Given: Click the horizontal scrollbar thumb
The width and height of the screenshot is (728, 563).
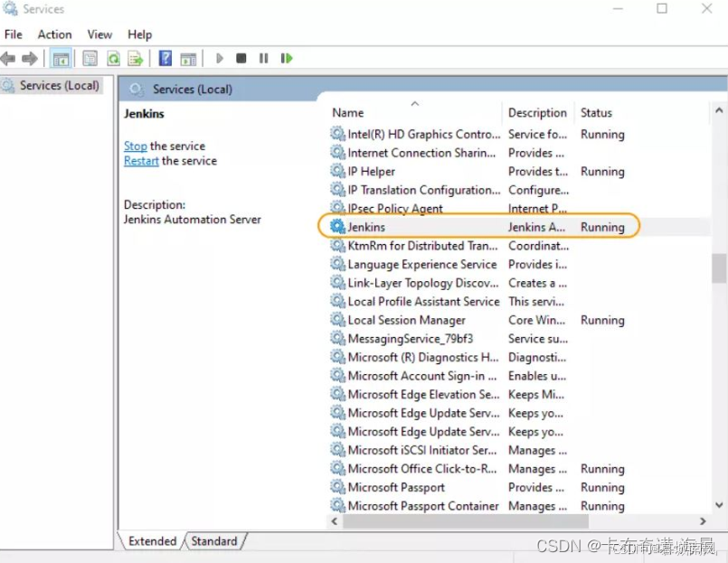Looking at the screenshot, I should pos(466,521).
